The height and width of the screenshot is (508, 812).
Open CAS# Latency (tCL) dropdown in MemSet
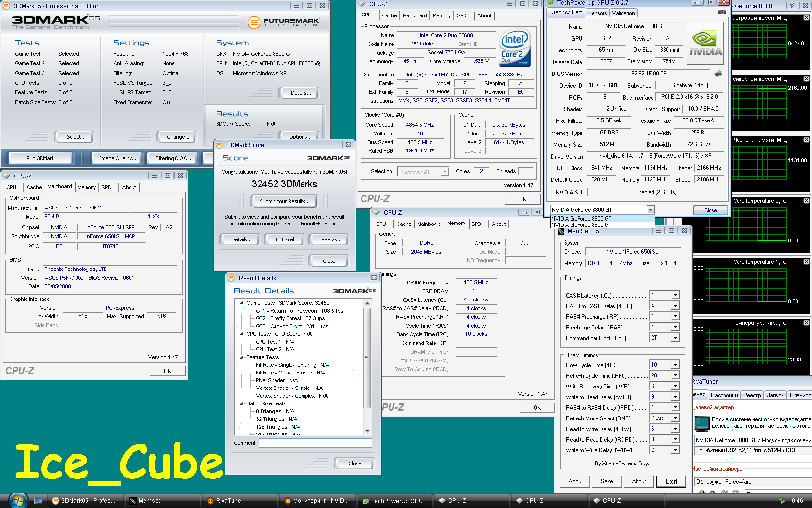click(x=675, y=295)
